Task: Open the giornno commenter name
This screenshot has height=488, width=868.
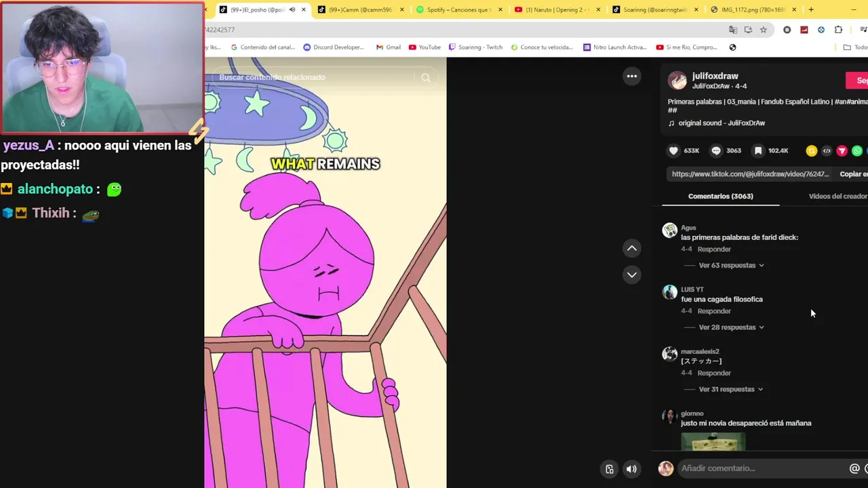Action: tap(692, 413)
